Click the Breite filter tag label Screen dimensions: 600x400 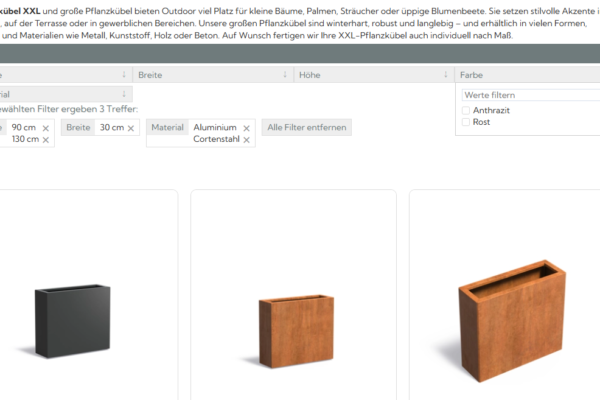(x=78, y=128)
